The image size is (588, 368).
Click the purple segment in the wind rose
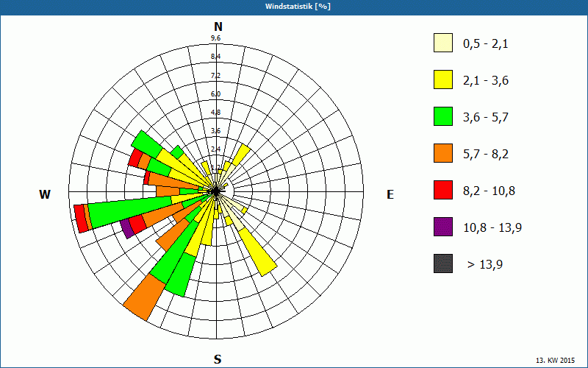pos(127,229)
